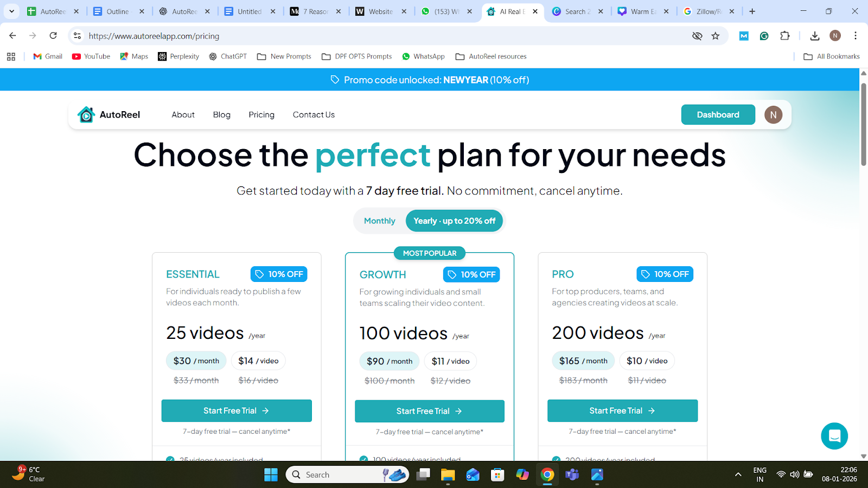
Task: Switch to the Outline document tab
Action: 119,11
